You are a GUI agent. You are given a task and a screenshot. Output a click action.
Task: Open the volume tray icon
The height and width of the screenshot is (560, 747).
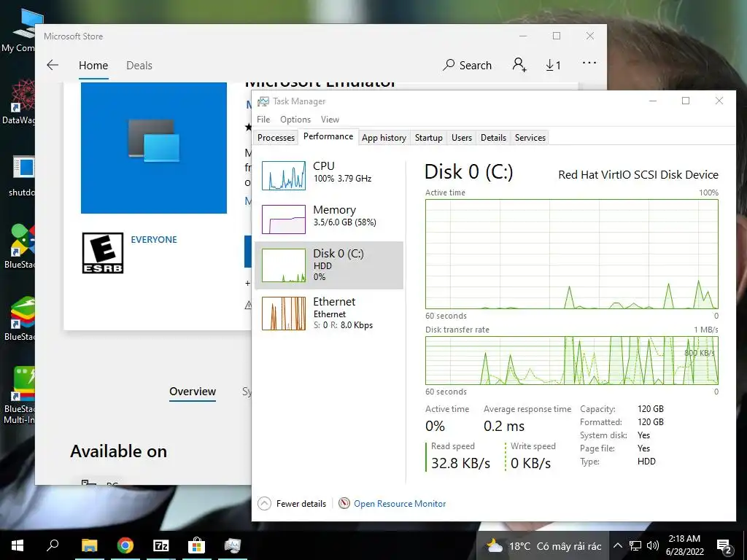(x=653, y=545)
